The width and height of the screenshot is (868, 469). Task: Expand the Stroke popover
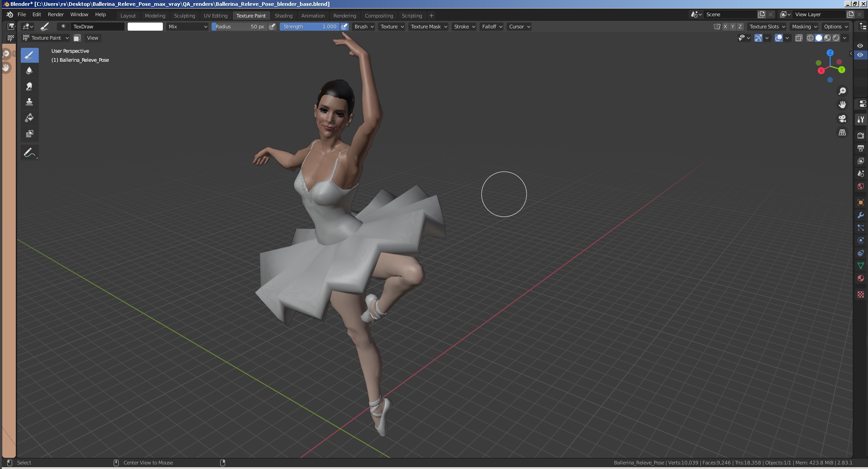pyautogui.click(x=464, y=27)
